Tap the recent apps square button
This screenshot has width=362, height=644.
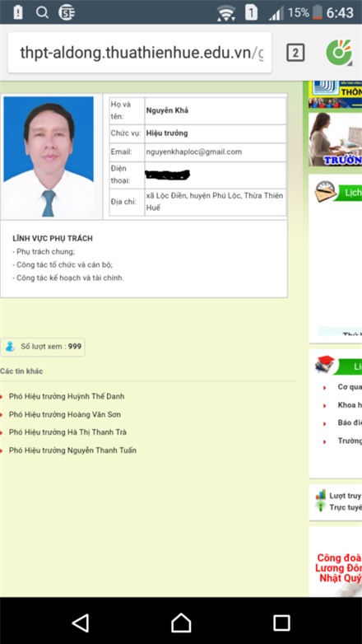click(x=281, y=623)
